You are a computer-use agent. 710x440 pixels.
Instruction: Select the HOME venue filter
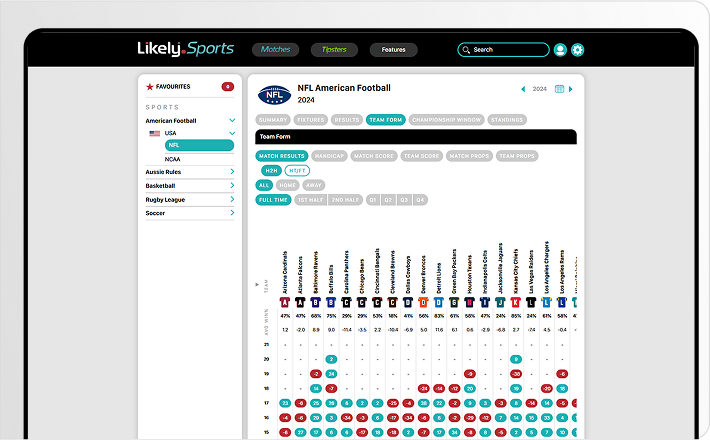(x=287, y=185)
